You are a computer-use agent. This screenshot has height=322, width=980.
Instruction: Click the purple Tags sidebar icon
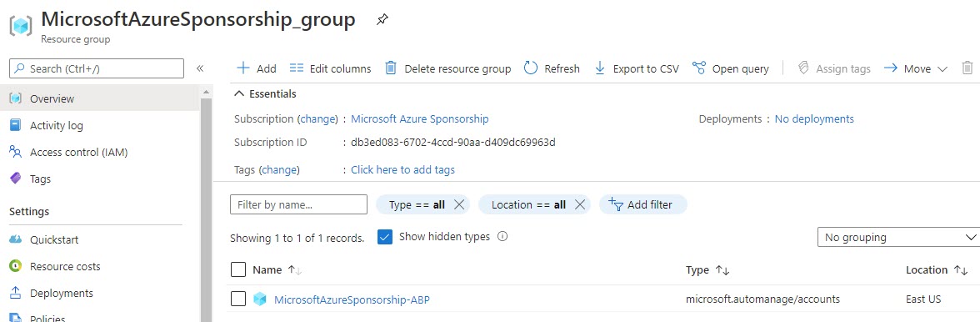click(16, 179)
